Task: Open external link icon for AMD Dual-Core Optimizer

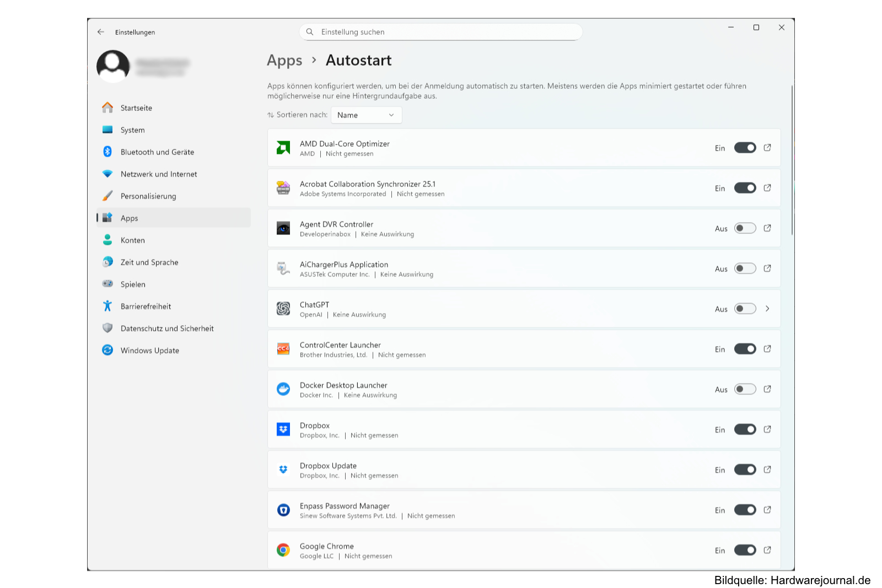Action: tap(767, 148)
